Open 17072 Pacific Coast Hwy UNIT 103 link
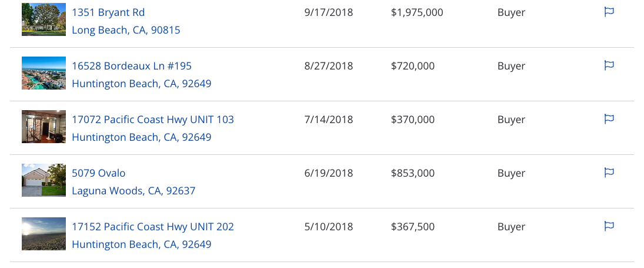 tap(153, 119)
